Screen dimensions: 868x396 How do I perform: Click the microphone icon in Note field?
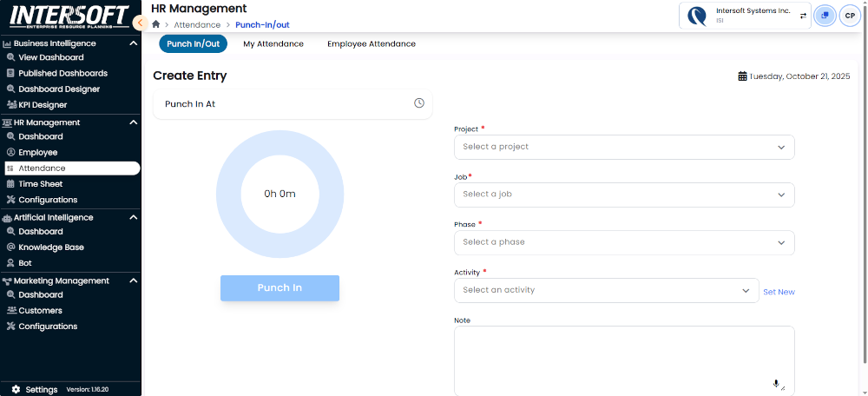click(775, 383)
